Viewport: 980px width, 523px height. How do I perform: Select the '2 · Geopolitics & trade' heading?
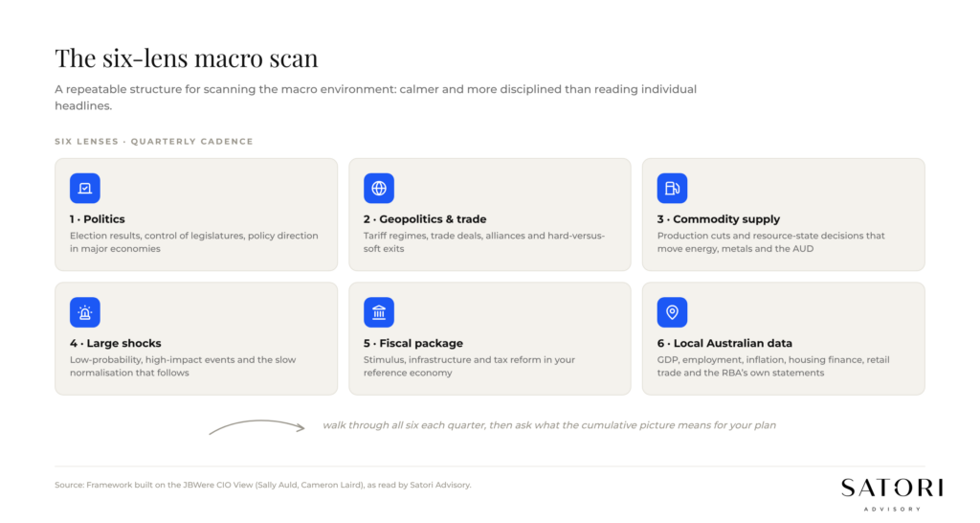point(425,219)
